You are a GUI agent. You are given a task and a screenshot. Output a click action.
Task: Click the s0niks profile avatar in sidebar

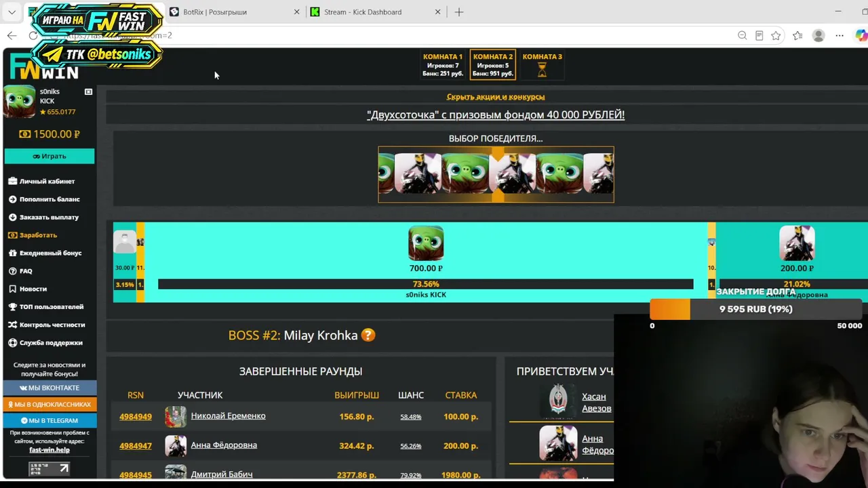(20, 102)
